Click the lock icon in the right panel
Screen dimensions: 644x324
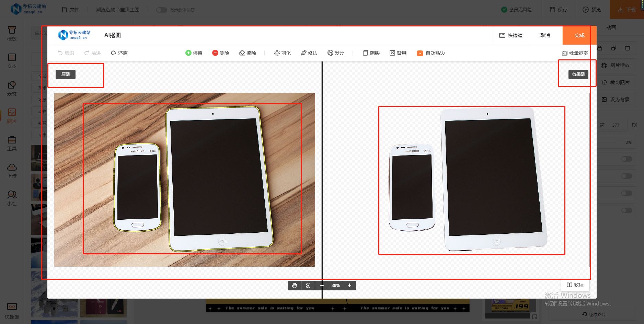600,48
